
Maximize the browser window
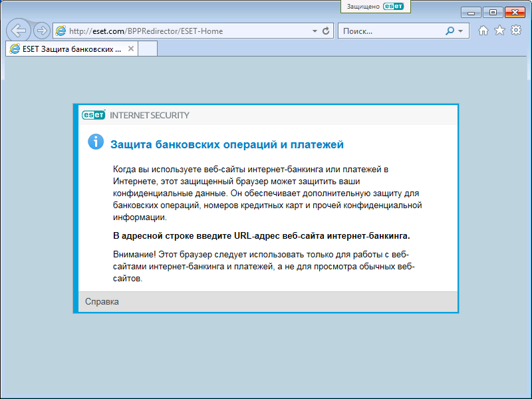pyautogui.click(x=493, y=13)
